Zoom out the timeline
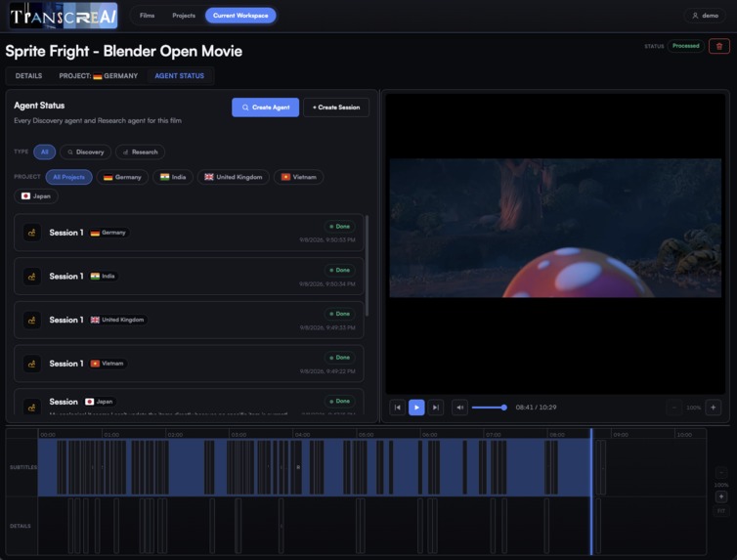The image size is (737, 560). point(721,473)
